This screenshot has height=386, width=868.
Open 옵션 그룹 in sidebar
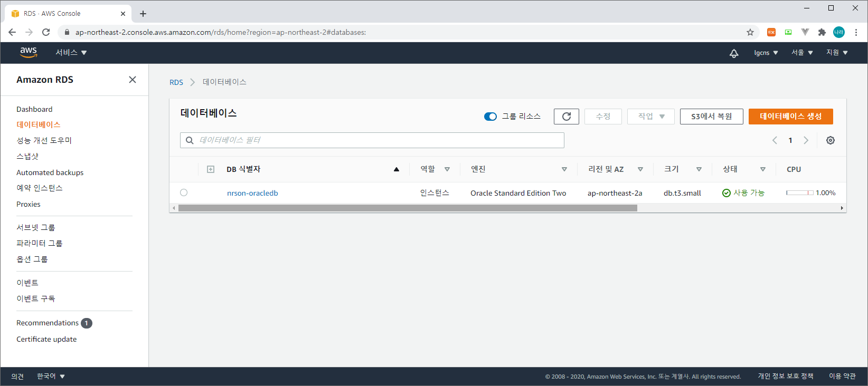pos(32,259)
